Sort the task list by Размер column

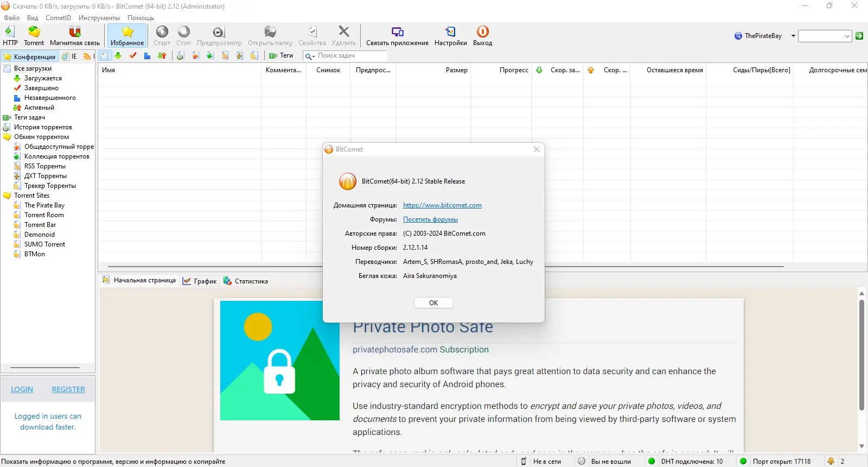pos(433,70)
